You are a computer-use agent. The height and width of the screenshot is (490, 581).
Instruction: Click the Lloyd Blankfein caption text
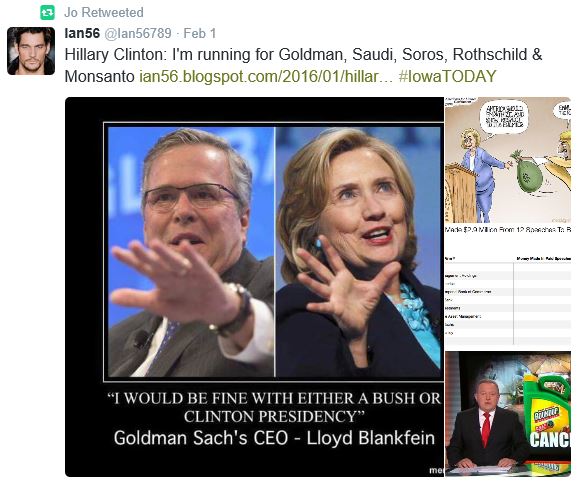click(274, 438)
